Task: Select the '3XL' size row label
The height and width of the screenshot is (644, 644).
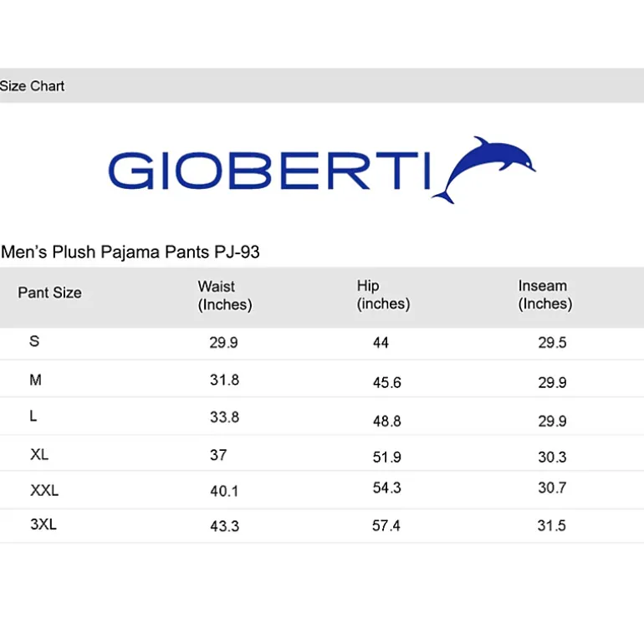Action: (x=43, y=524)
